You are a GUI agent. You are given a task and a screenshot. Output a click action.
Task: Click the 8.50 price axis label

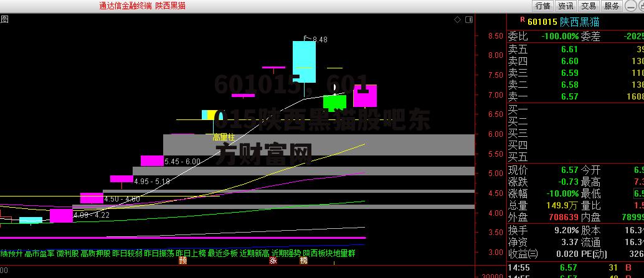[x=495, y=35]
